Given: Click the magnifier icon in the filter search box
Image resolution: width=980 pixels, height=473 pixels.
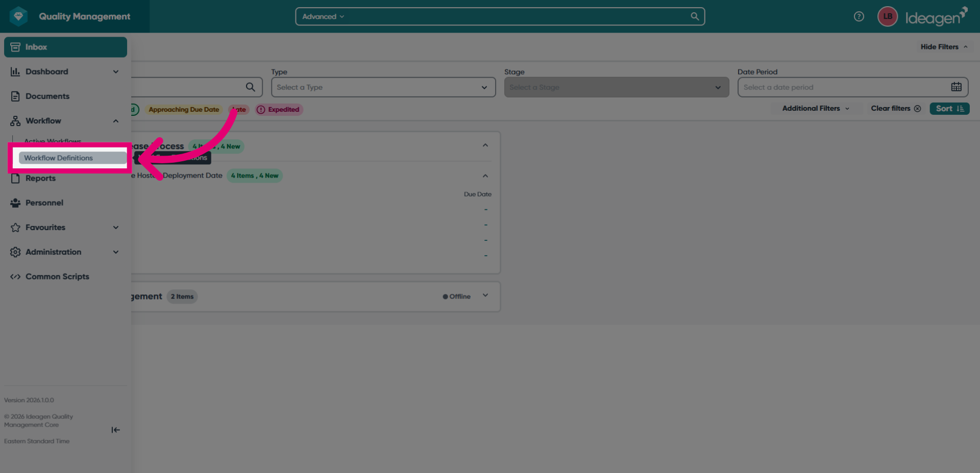Looking at the screenshot, I should coord(250,87).
